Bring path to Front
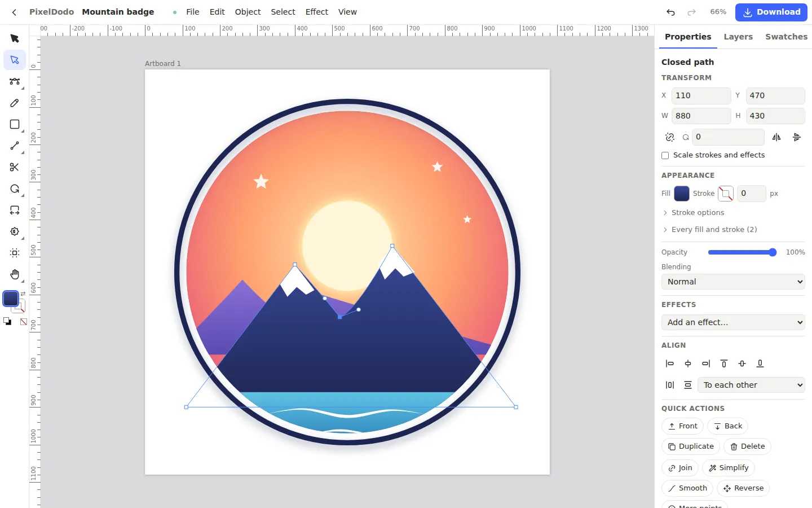The height and width of the screenshot is (508, 812). 682,426
